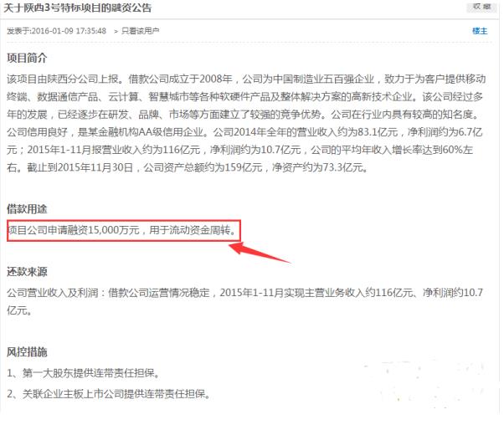
Task: Click the 收藏 button at top right
Action: tap(482, 7)
